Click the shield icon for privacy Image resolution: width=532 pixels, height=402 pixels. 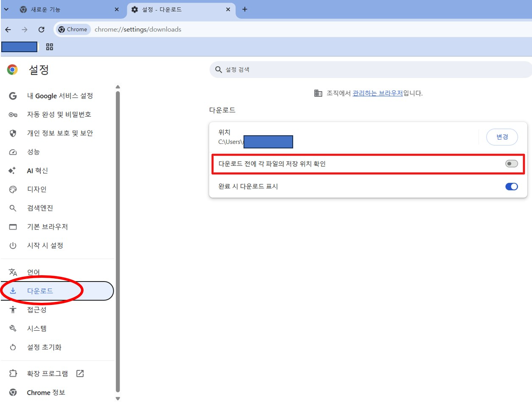(x=13, y=133)
